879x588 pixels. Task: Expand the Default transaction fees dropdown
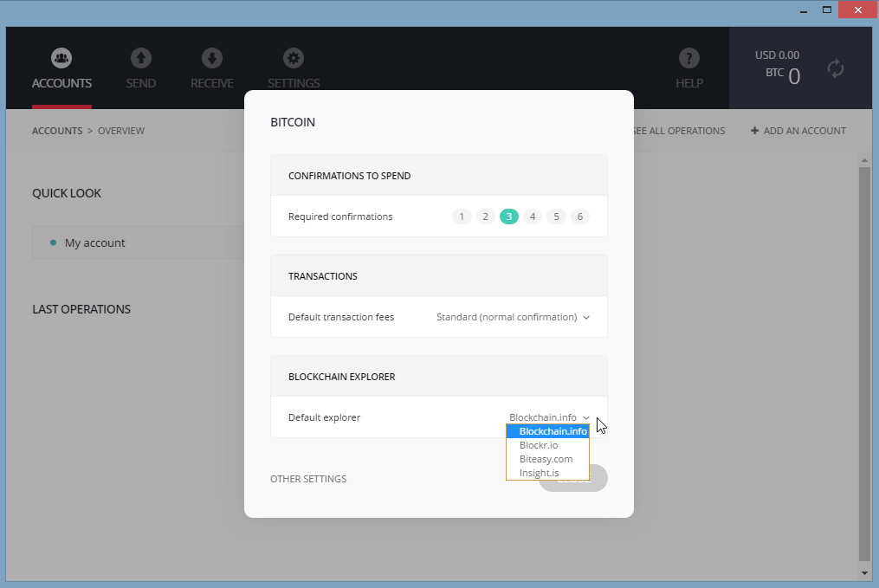point(513,318)
